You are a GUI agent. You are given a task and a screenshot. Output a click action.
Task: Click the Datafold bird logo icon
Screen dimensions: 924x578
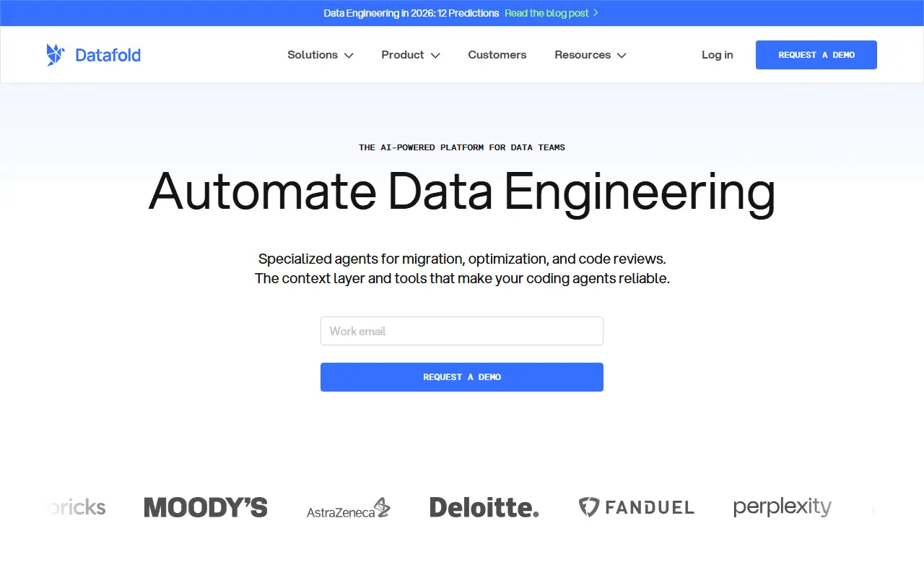pos(56,55)
